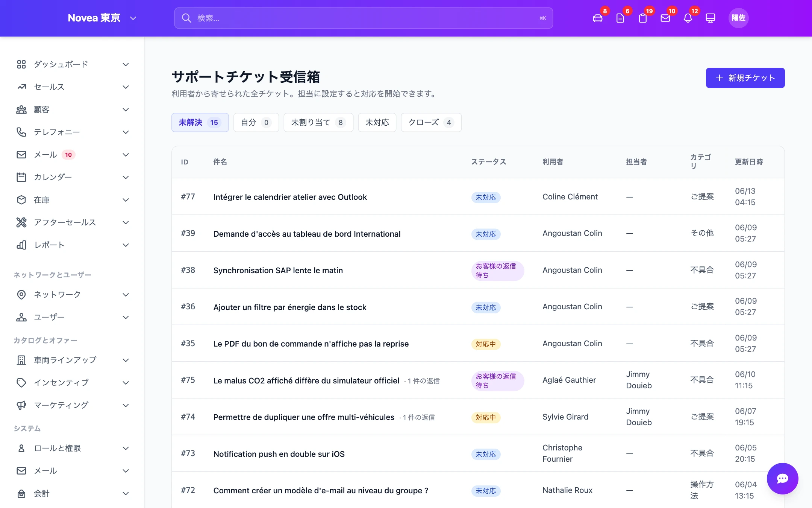Expand the 在庫 menu chevron
This screenshot has width=812, height=508.
click(126, 200)
